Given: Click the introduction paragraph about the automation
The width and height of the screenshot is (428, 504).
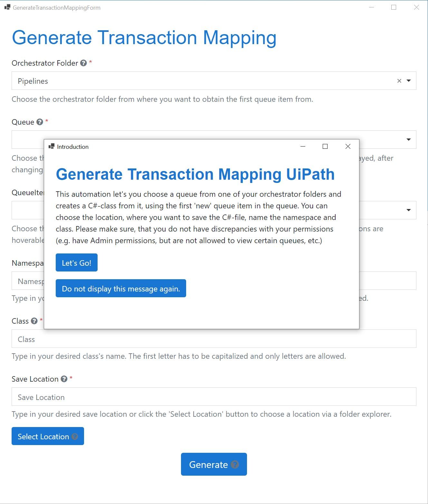Looking at the screenshot, I should coord(198,217).
